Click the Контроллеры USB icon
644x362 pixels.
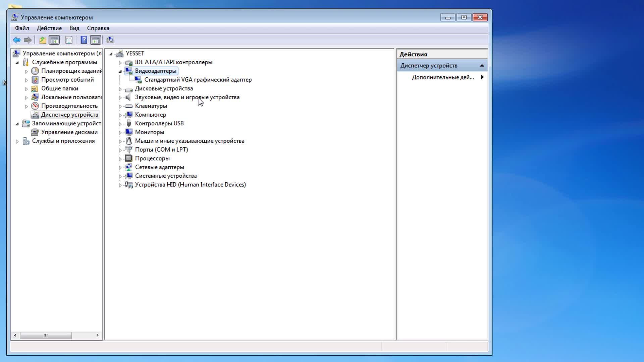(x=129, y=123)
